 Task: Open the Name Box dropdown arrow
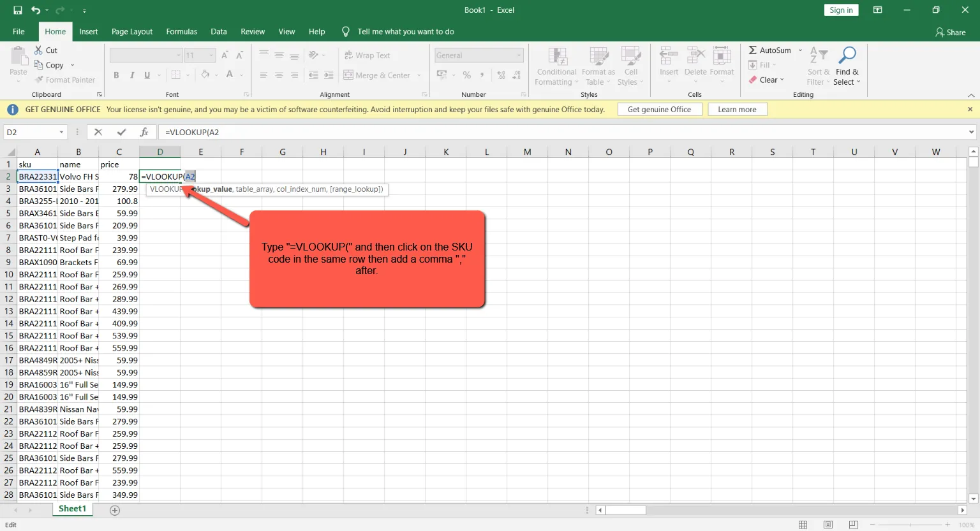[x=61, y=132]
